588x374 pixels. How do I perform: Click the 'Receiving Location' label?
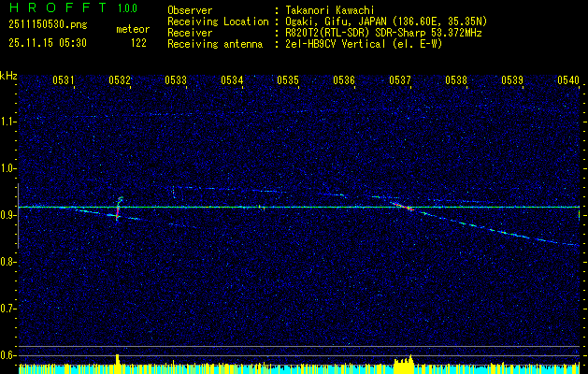click(x=218, y=22)
